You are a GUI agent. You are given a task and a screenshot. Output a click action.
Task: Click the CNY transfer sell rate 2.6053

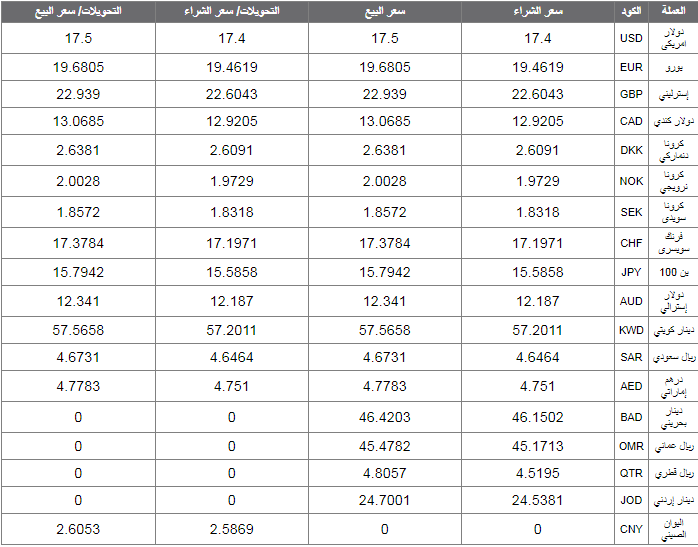coord(78,529)
